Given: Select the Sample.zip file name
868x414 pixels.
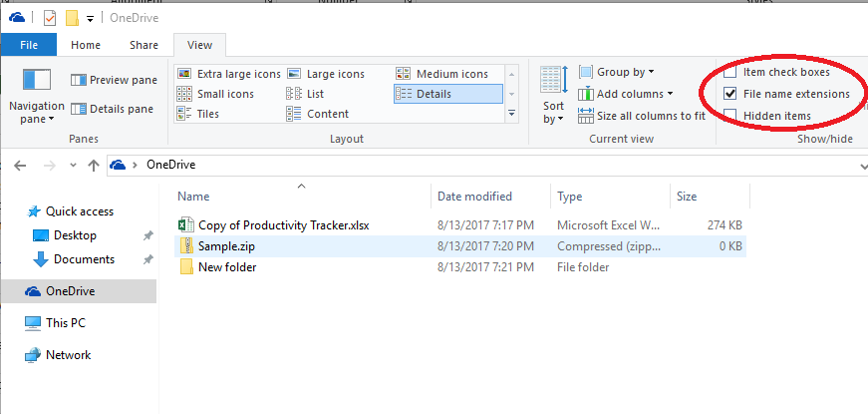Looking at the screenshot, I should [x=226, y=246].
